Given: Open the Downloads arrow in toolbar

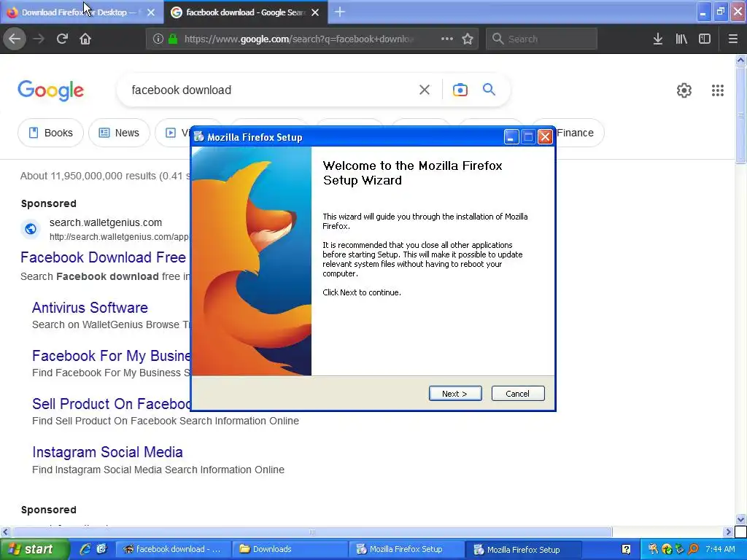Looking at the screenshot, I should (x=658, y=39).
